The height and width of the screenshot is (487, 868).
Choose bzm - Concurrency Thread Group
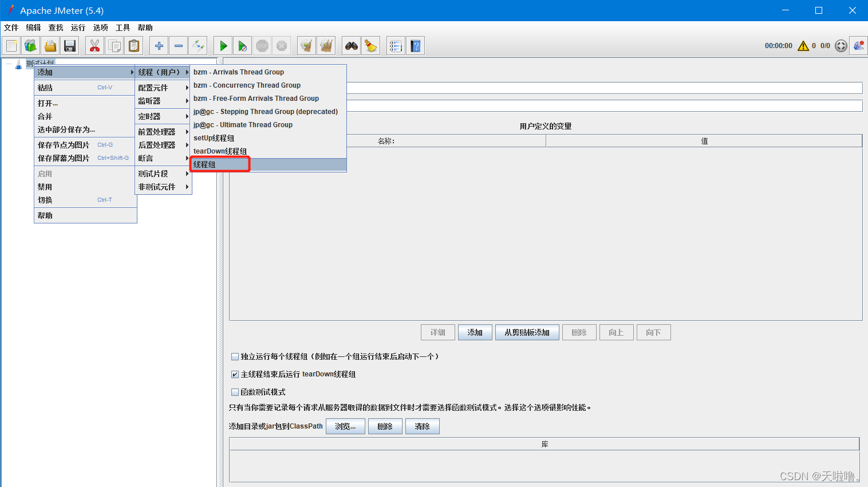[x=269, y=85]
